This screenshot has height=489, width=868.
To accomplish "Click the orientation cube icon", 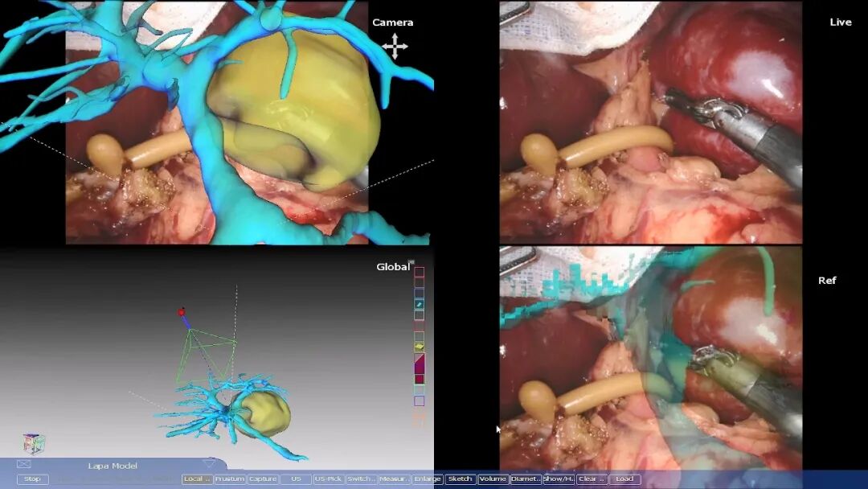I will pos(33,443).
